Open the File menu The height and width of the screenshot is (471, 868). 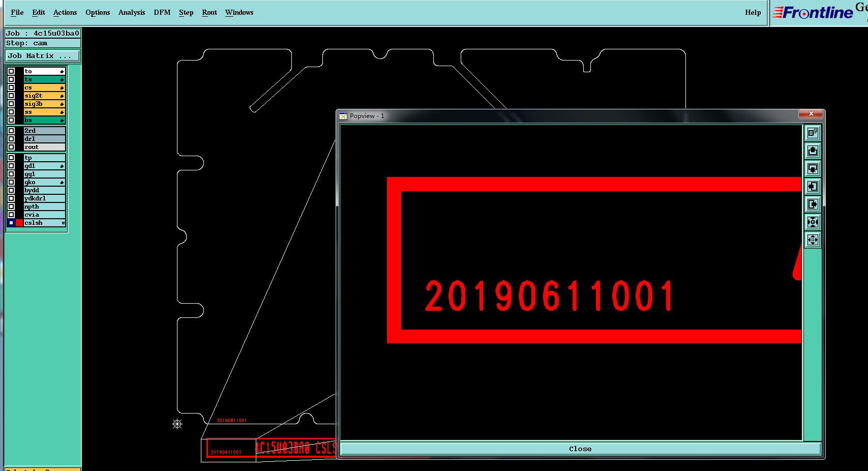(x=17, y=12)
